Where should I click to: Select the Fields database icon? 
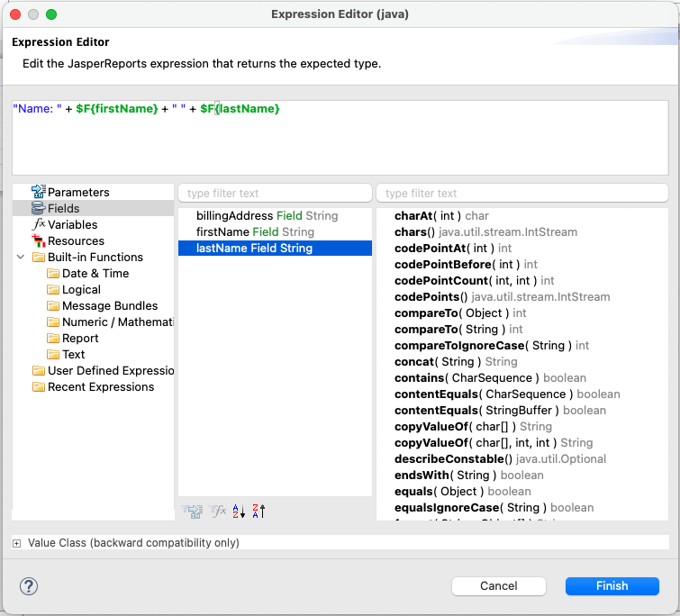pyautogui.click(x=38, y=208)
